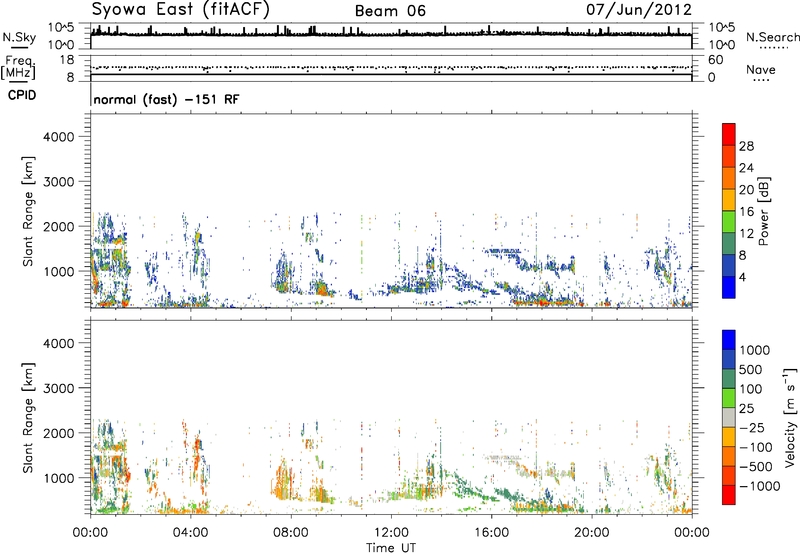Click the '-500' velocity colorbar tick label
The image size is (800, 554).
(x=756, y=466)
